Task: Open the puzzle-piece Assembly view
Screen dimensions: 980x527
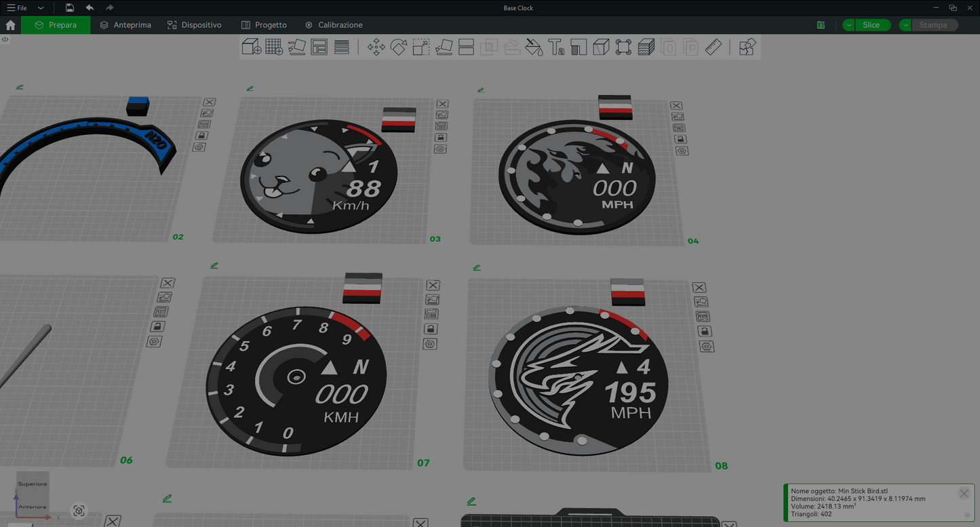Action: [x=747, y=47]
